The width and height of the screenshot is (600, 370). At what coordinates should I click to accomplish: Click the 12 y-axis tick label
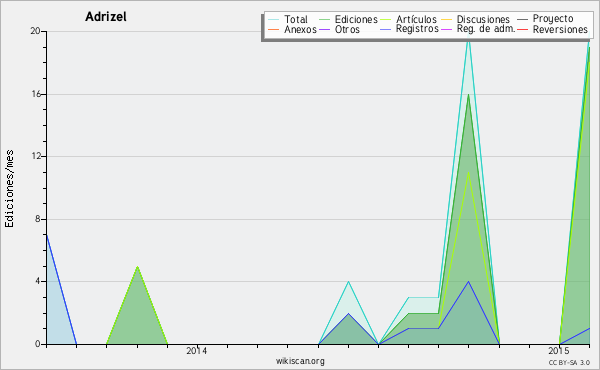click(35, 156)
